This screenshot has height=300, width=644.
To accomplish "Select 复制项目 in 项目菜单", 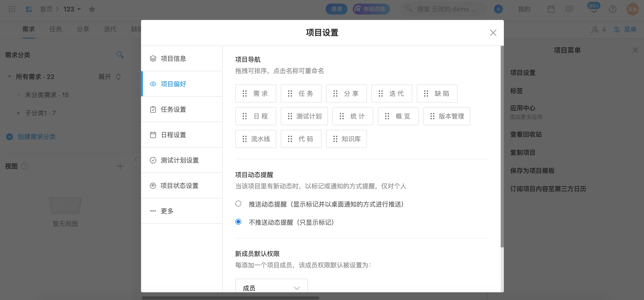I will pos(523,153).
